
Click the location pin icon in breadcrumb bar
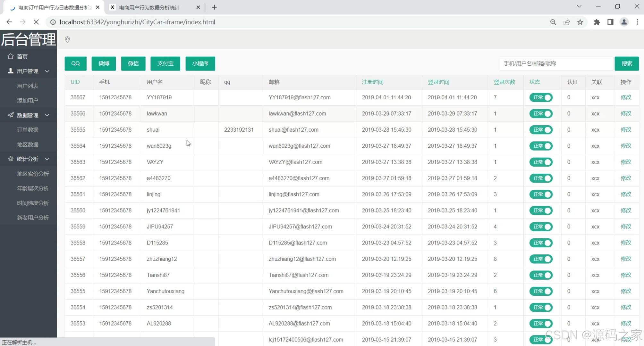67,39
